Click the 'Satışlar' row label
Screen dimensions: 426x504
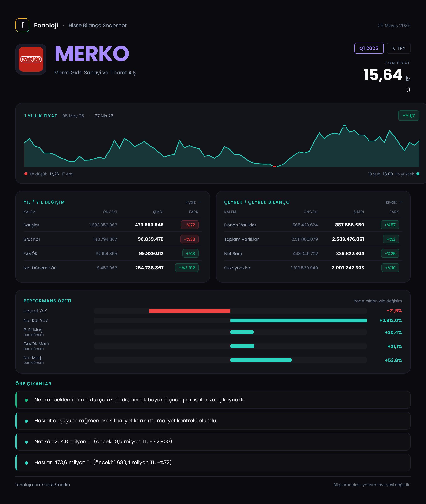point(31,225)
